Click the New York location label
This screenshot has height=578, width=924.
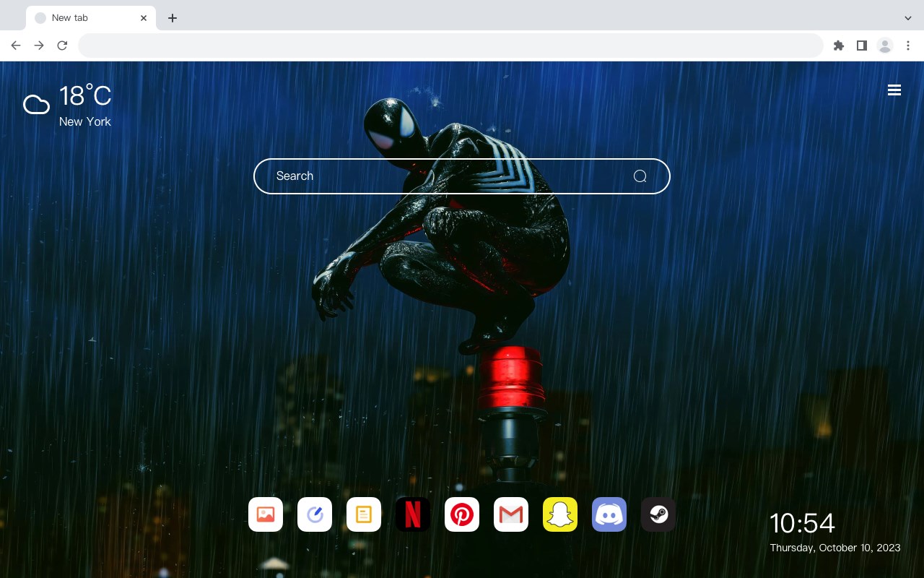point(85,122)
